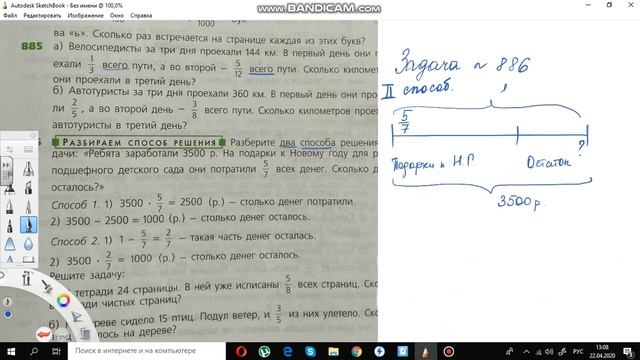
Task: Click the volume speaker tray icon
Action: coord(549,351)
